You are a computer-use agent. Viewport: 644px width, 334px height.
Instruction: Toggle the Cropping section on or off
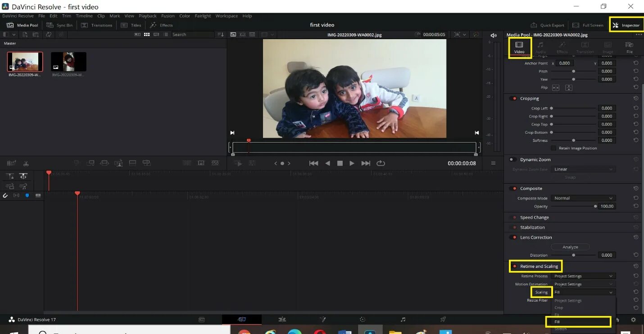pos(513,99)
